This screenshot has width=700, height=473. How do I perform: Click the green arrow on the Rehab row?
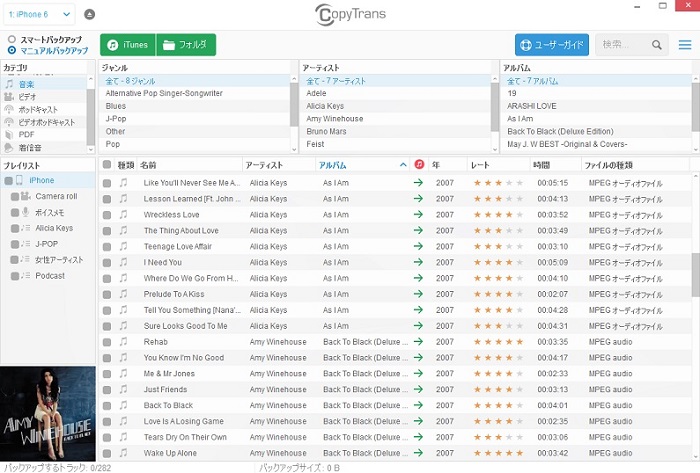(418, 342)
